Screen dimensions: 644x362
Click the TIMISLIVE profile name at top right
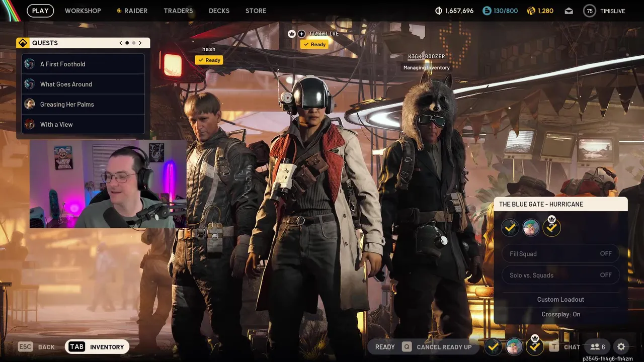613,11
